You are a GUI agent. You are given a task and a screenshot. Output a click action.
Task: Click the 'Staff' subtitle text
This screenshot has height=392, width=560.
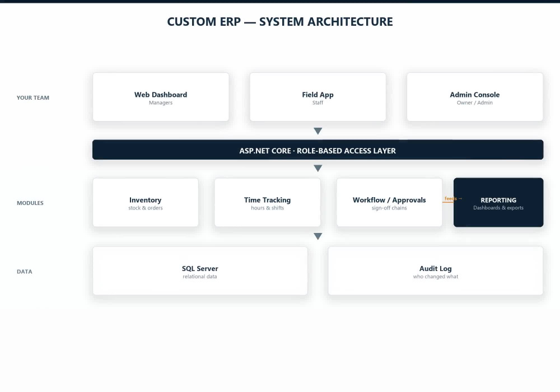(x=318, y=103)
